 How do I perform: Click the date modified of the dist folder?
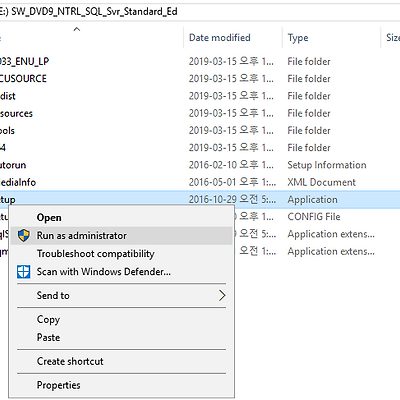[231, 96]
